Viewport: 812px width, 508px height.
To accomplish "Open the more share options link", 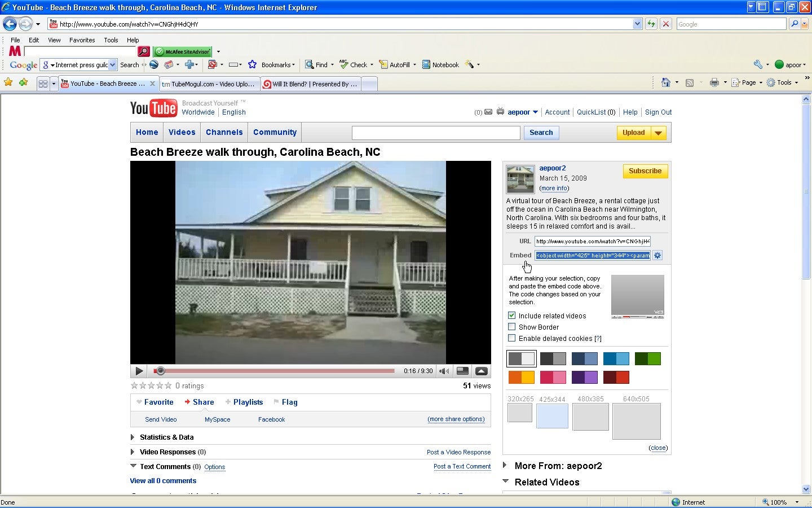I will click(x=456, y=419).
